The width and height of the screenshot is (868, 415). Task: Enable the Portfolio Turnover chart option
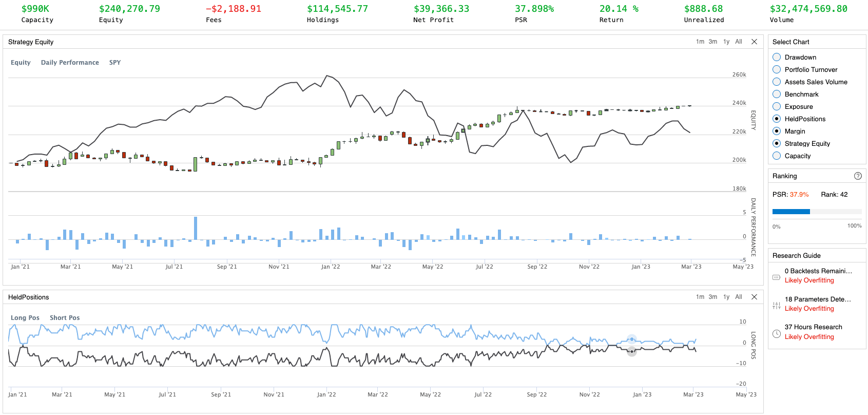coord(777,69)
